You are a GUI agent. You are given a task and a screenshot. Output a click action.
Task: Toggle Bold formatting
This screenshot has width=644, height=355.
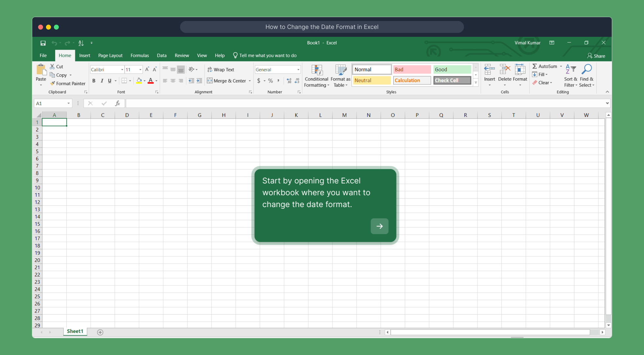click(94, 81)
